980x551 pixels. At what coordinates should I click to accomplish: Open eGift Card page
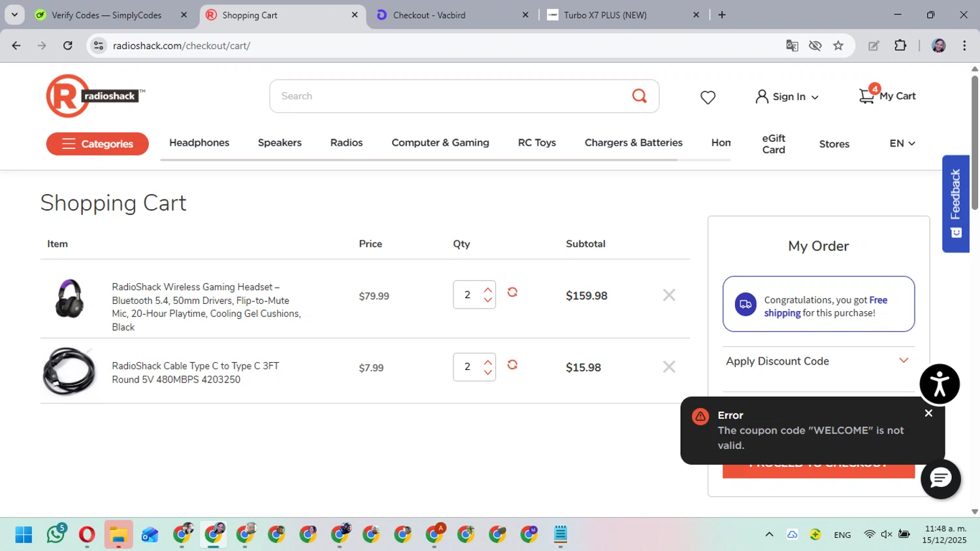click(x=774, y=144)
